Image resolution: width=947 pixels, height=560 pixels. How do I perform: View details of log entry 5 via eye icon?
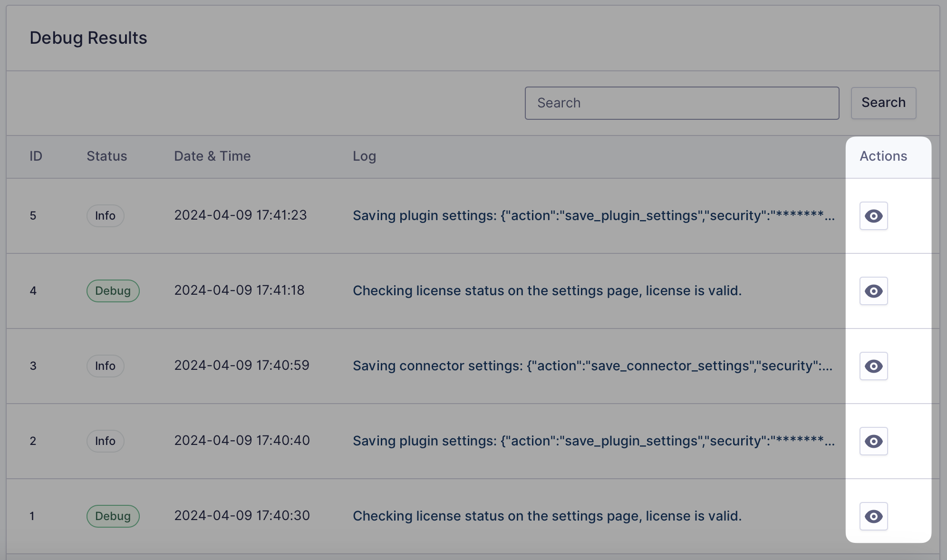click(x=873, y=216)
